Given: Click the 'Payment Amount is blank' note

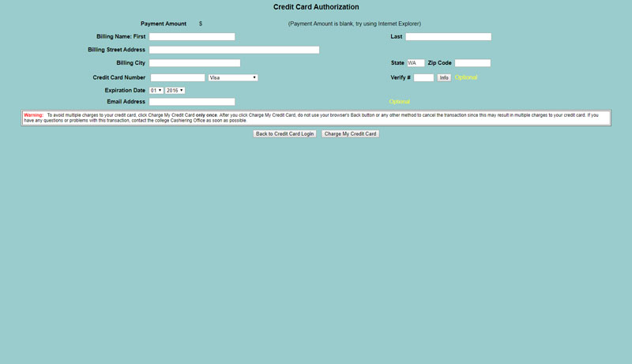Looking at the screenshot, I should click(x=354, y=24).
